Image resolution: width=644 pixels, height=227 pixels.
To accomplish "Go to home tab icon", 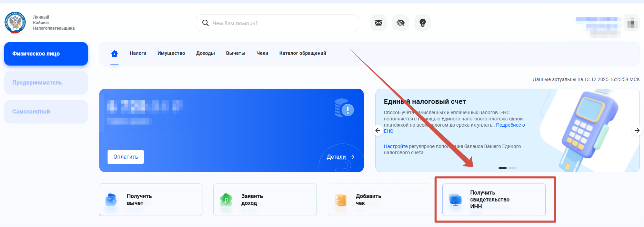I will [114, 53].
